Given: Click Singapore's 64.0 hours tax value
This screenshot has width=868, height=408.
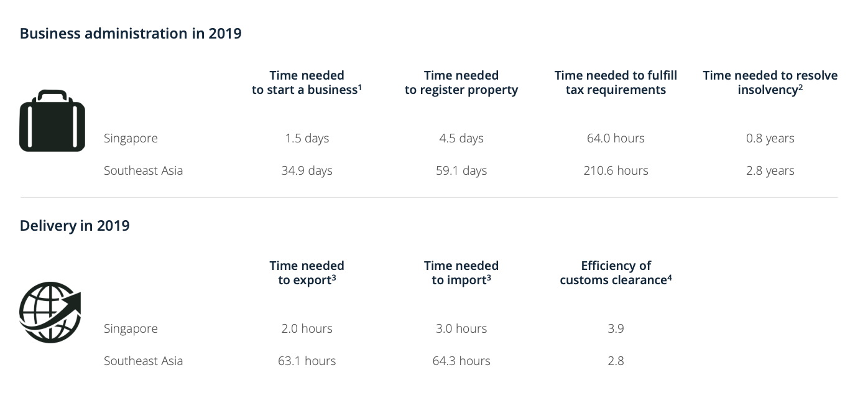Looking at the screenshot, I should 616,138.
